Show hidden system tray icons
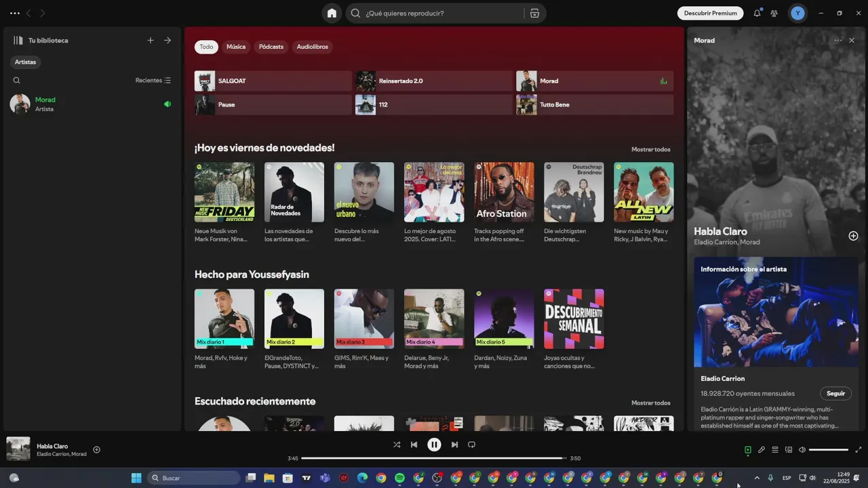868x488 pixels. pyautogui.click(x=757, y=478)
